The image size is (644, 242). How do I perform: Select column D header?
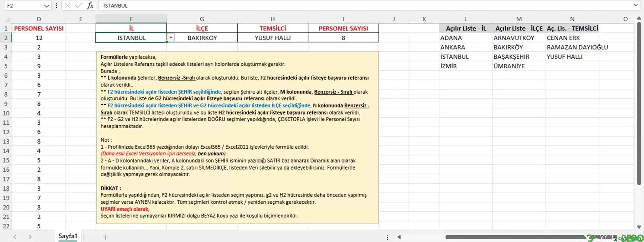pyautogui.click(x=39, y=19)
